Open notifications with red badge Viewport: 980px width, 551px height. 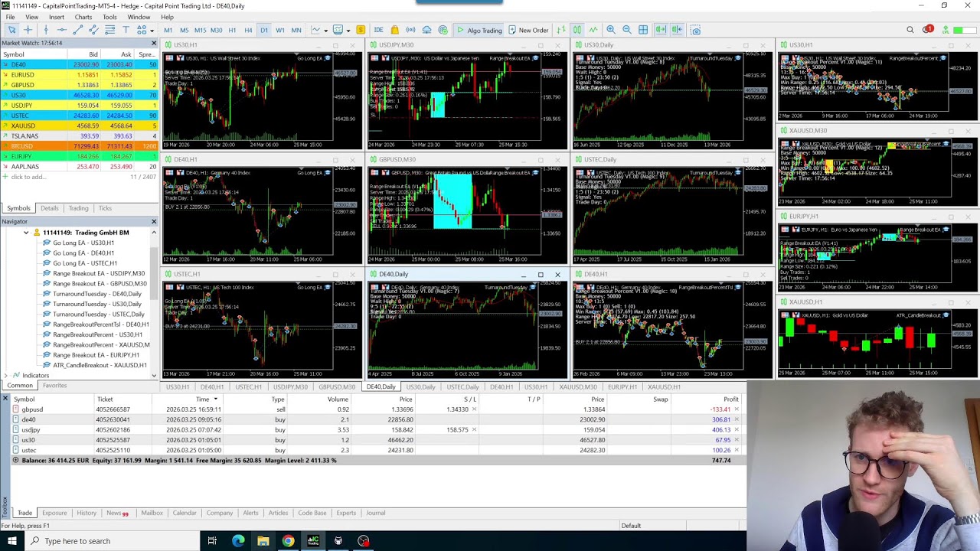click(x=928, y=30)
